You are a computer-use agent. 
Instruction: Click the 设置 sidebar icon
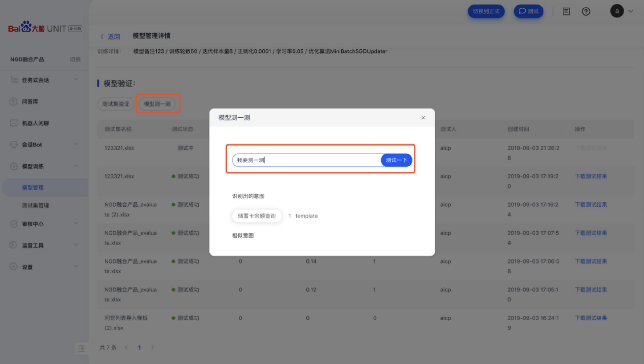pos(13,267)
